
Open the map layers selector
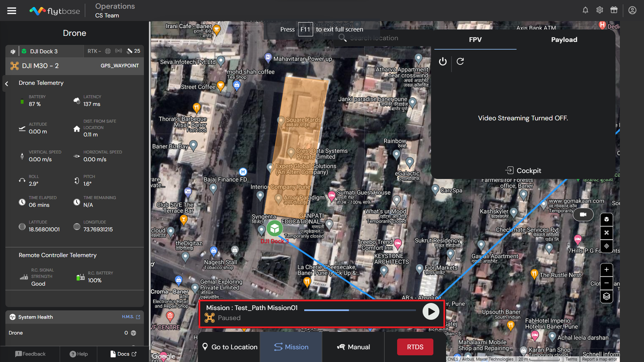(x=607, y=296)
